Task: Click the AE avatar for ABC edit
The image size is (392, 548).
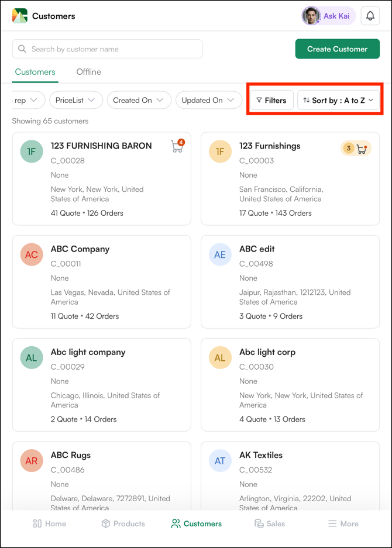Action: (x=220, y=255)
